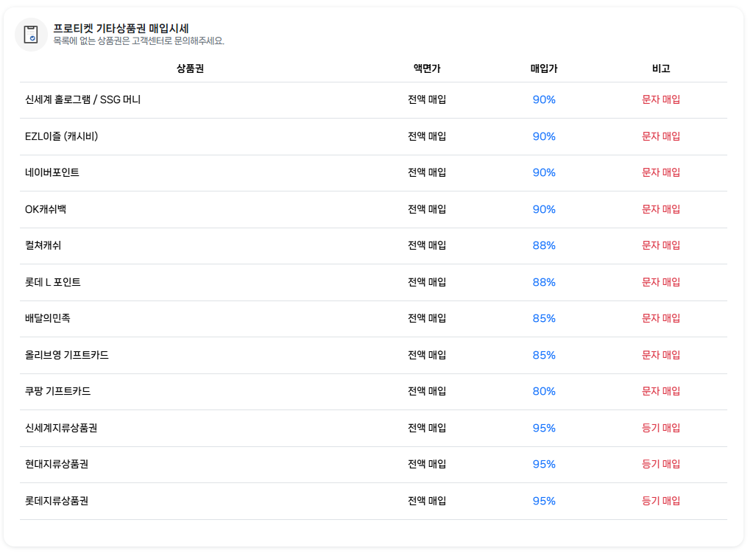Click 문자 매입 in the 롯데 L 포인트 row
The height and width of the screenshot is (559, 756).
(x=661, y=282)
